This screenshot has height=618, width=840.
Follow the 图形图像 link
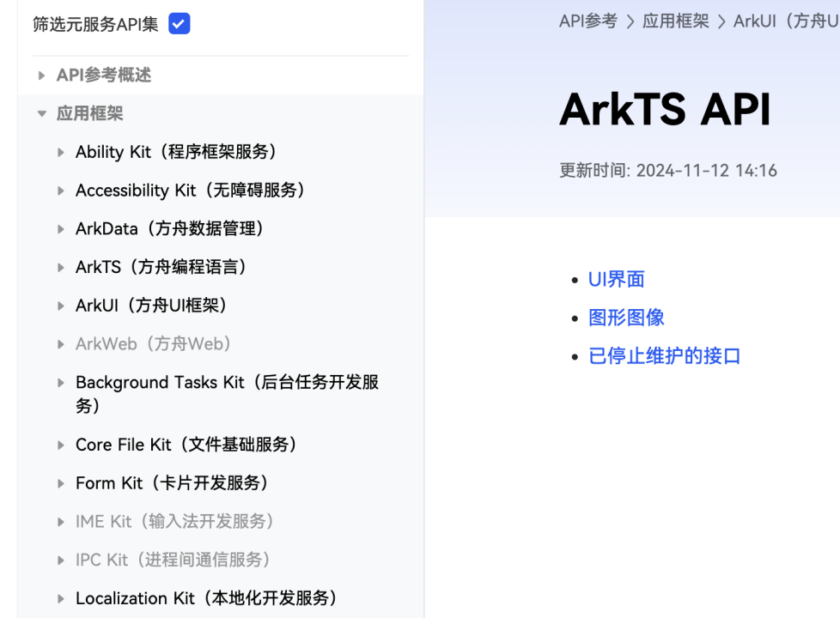(626, 318)
